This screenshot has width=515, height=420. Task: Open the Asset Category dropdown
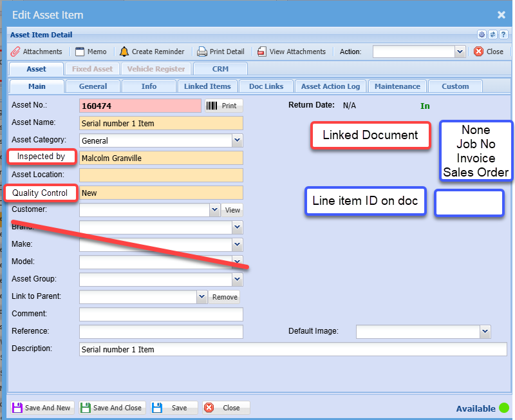(237, 140)
